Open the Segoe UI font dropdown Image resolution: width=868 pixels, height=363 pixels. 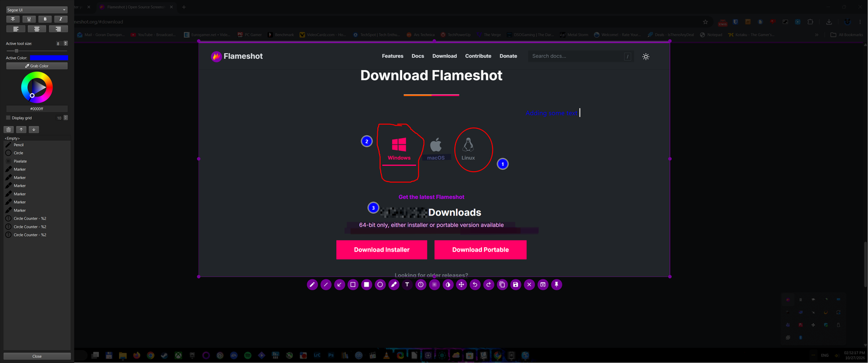(x=37, y=10)
